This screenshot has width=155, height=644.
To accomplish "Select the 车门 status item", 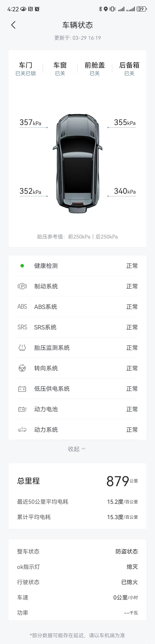I will [x=26, y=69].
